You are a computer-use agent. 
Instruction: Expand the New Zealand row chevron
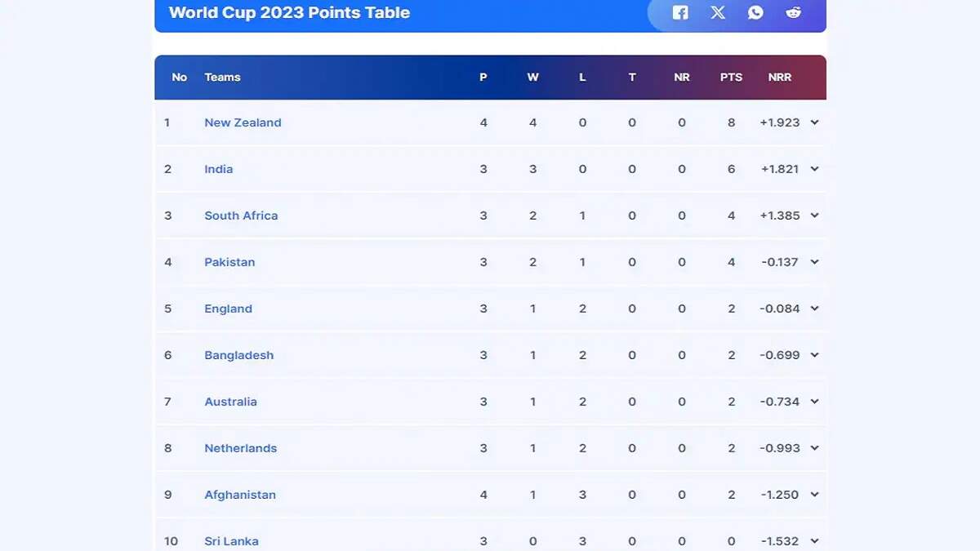[814, 122]
